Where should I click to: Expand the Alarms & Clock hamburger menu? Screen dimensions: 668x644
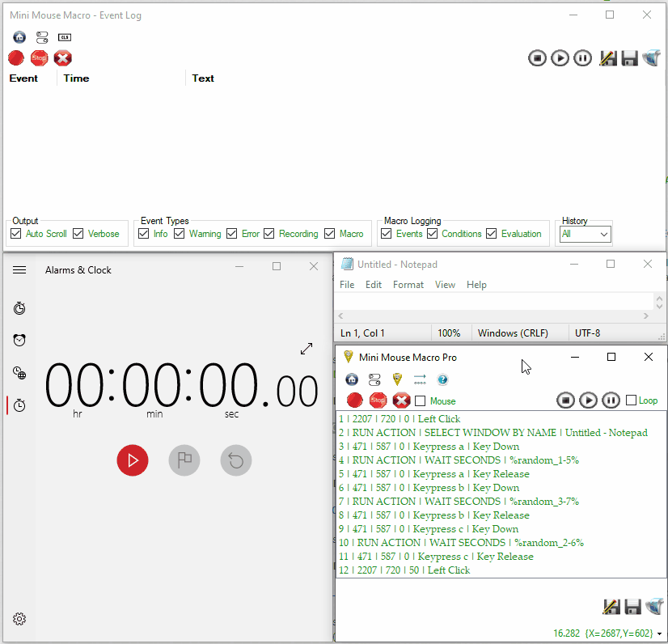pos(19,270)
